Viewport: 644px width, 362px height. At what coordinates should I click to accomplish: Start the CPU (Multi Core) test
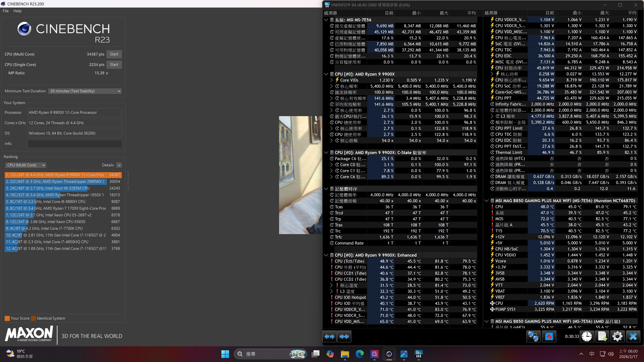[114, 54]
